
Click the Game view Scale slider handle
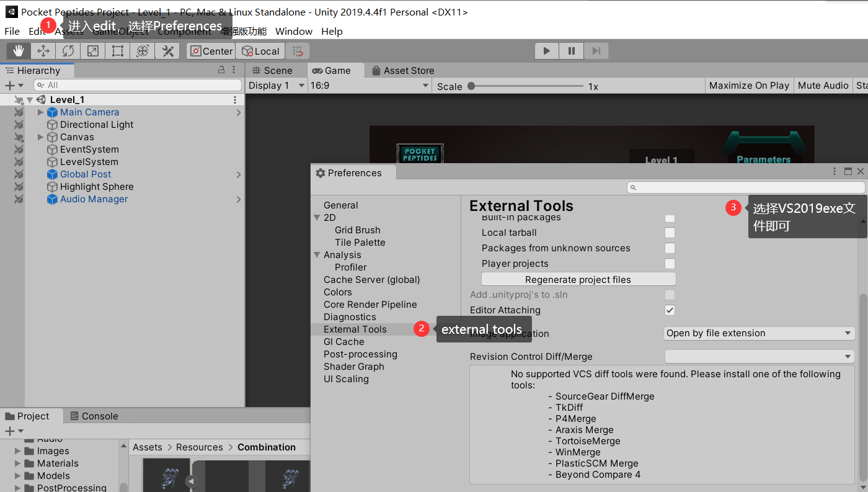[471, 86]
